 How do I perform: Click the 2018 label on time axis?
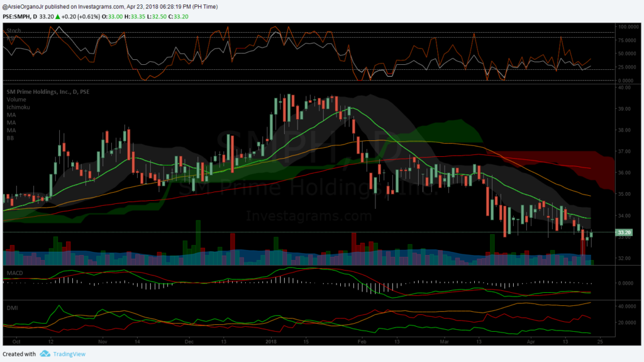coord(271,342)
